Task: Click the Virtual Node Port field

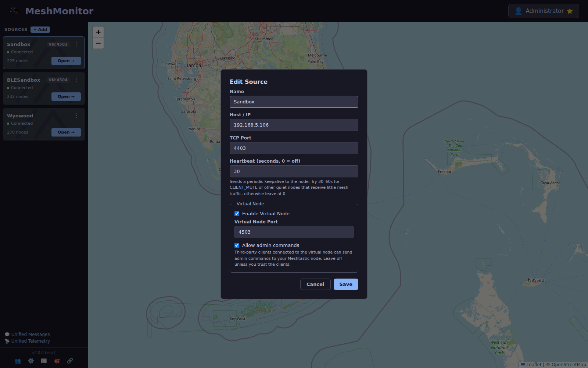Action: click(x=294, y=232)
